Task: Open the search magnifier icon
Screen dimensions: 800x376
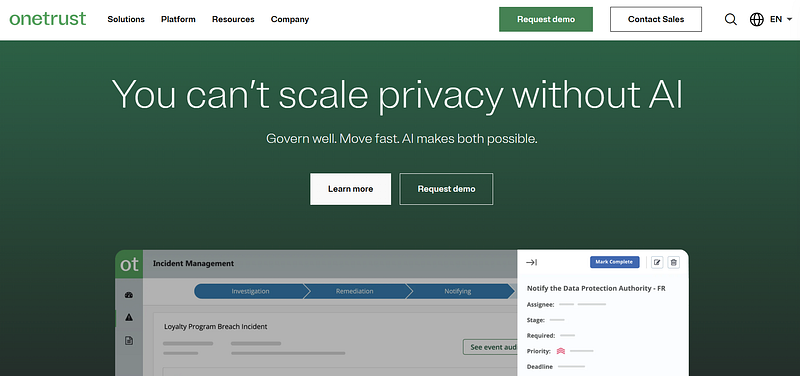Action: (x=731, y=19)
